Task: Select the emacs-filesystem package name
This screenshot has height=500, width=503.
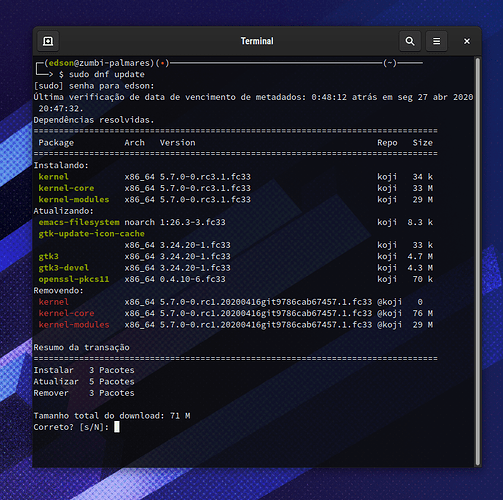Action: coord(79,222)
